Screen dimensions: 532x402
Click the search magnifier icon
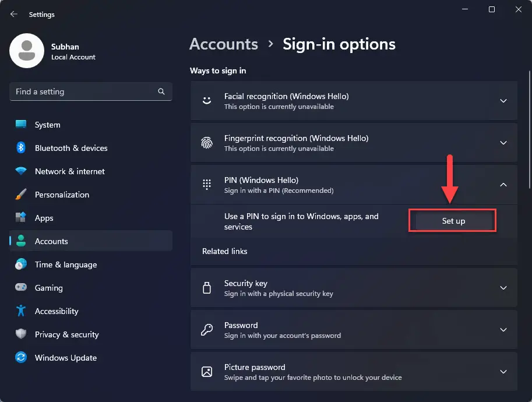(x=161, y=91)
